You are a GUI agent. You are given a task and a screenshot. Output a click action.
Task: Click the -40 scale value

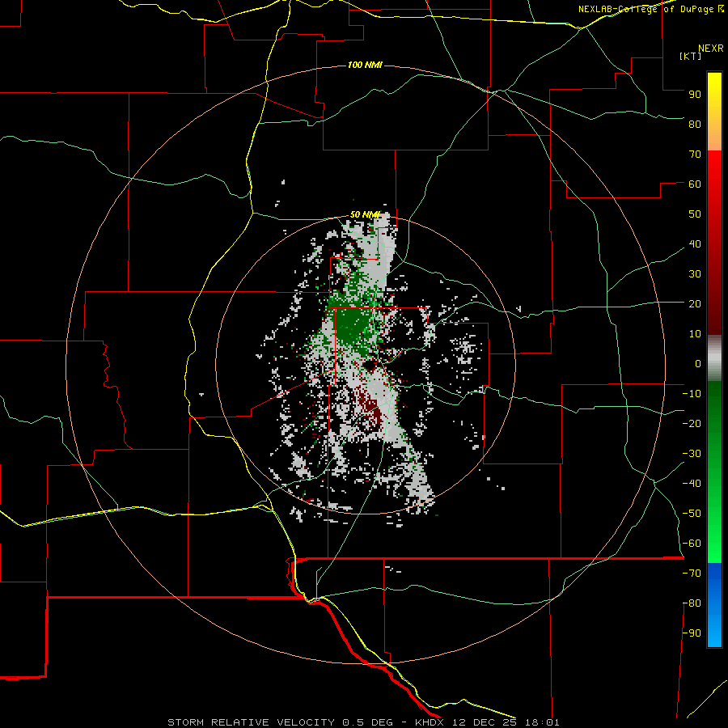point(692,484)
